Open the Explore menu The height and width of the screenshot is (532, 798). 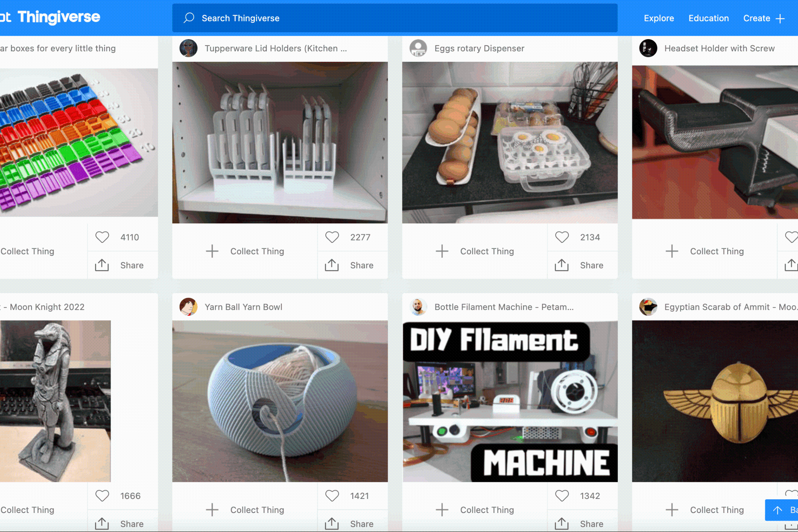pos(659,18)
